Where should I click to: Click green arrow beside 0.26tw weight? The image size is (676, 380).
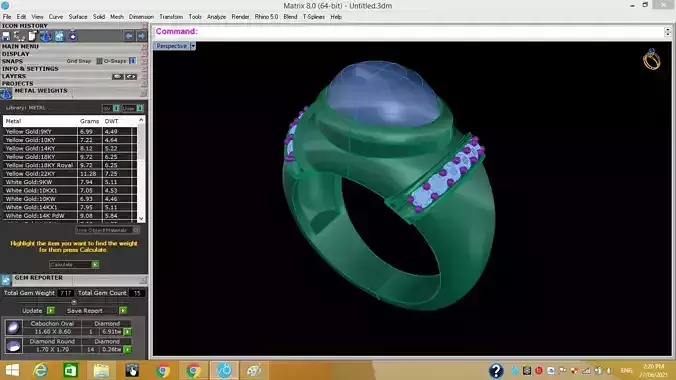(128, 349)
